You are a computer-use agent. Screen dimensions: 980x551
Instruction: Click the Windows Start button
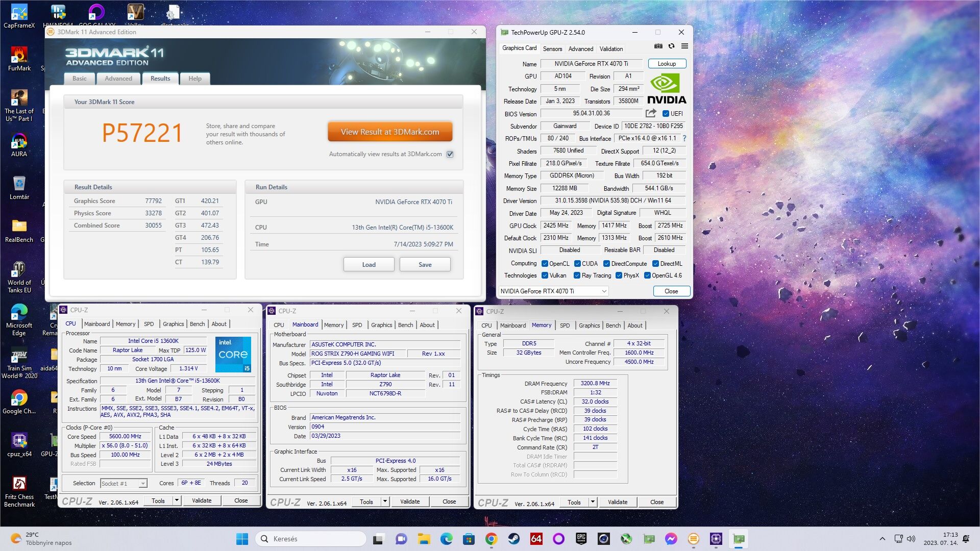pos(242,539)
